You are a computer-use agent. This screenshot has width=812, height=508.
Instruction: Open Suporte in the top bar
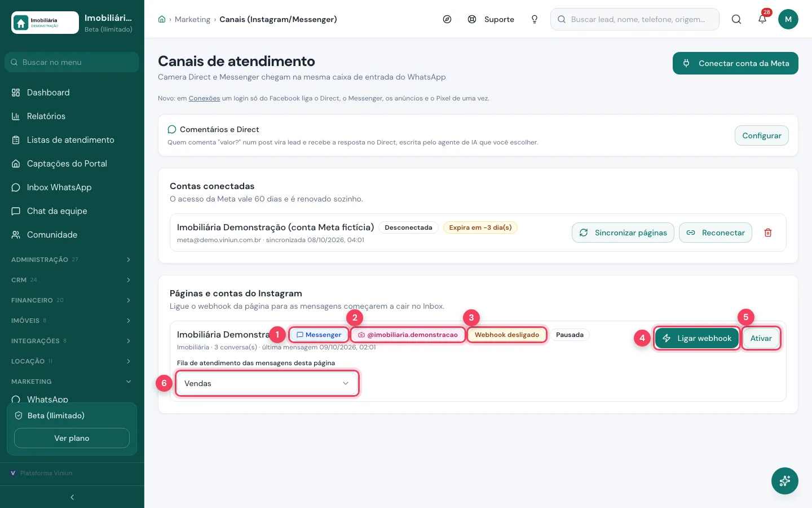pos(491,19)
